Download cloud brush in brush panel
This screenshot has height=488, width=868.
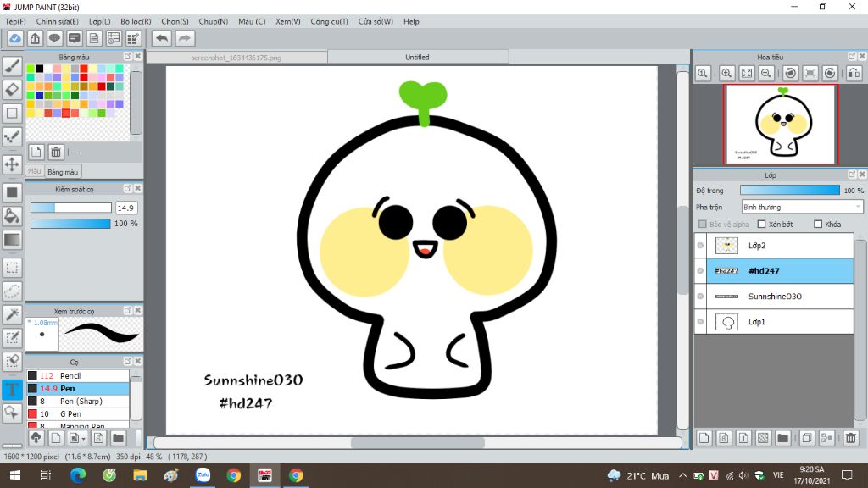point(36,438)
